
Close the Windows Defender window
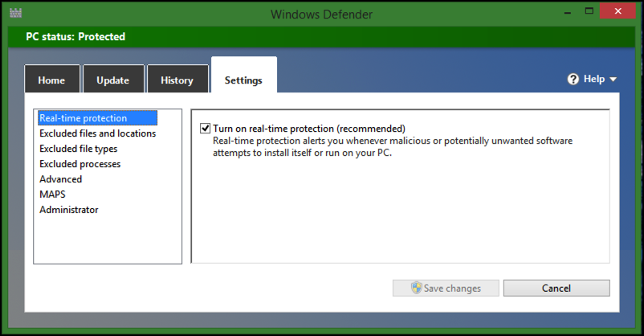point(618,11)
